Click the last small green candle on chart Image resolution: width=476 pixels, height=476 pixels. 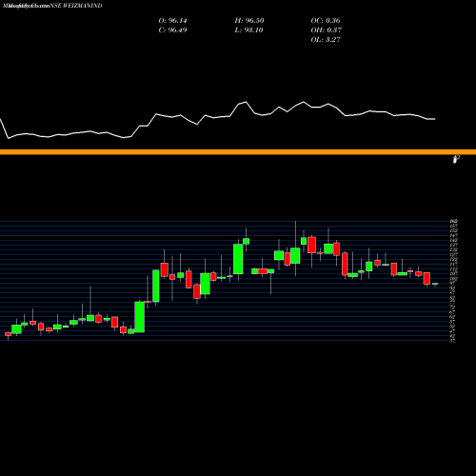(435, 284)
